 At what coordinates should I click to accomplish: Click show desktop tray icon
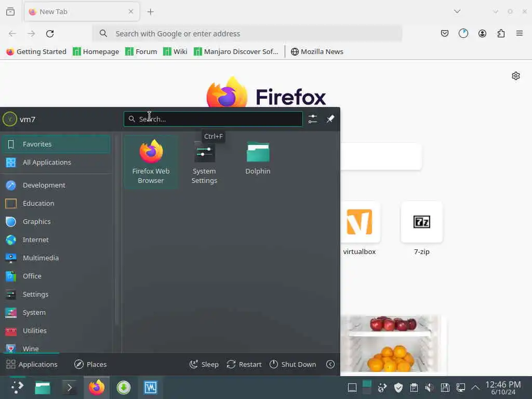(x=352, y=388)
